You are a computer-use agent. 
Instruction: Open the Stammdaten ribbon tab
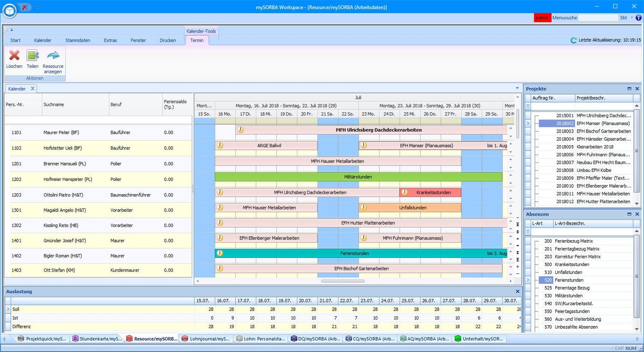tap(78, 40)
